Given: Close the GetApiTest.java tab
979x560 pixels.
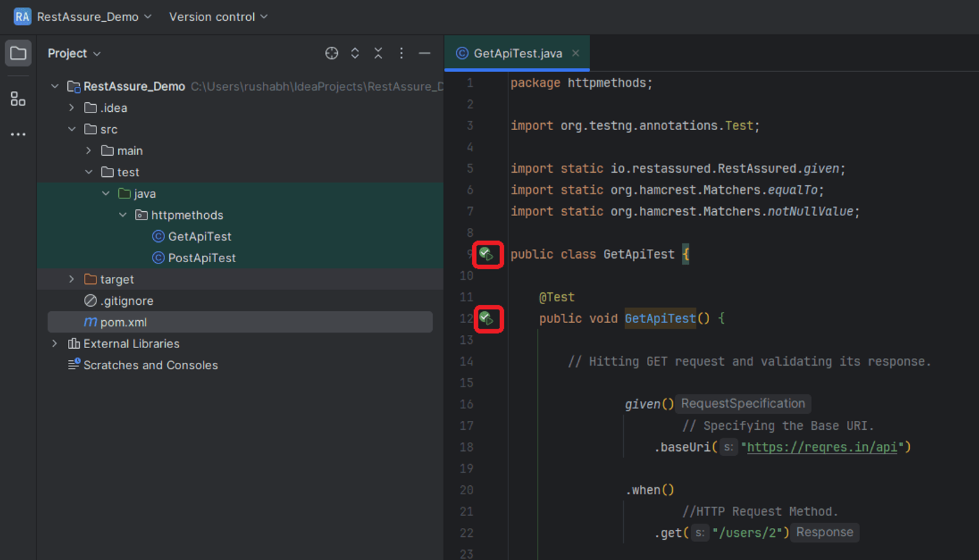Looking at the screenshot, I should point(576,53).
